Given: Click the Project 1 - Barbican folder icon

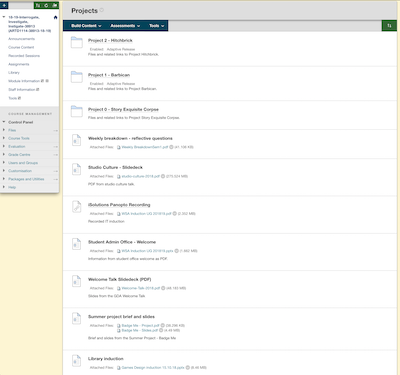Looking at the screenshot, I should point(77,77).
